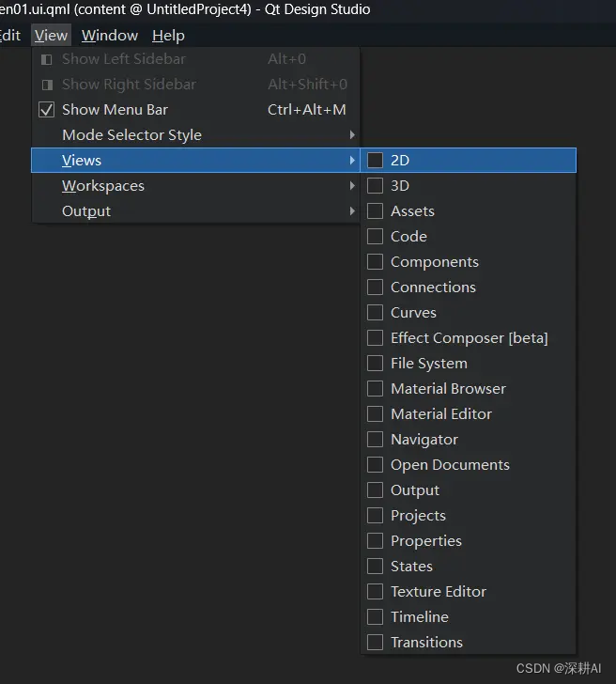The height and width of the screenshot is (684, 616).
Task: Tick the Connections view checkbox
Action: pyautogui.click(x=375, y=288)
